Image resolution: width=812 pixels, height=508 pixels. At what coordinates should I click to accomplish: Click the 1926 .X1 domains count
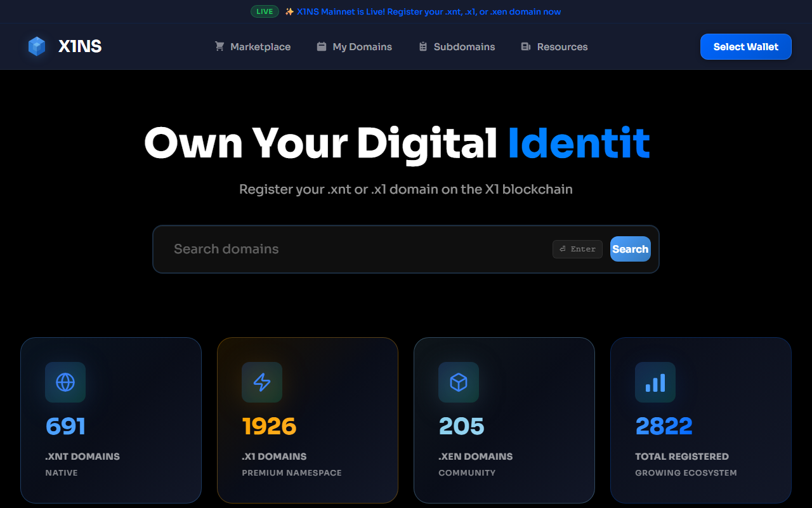coord(269,426)
